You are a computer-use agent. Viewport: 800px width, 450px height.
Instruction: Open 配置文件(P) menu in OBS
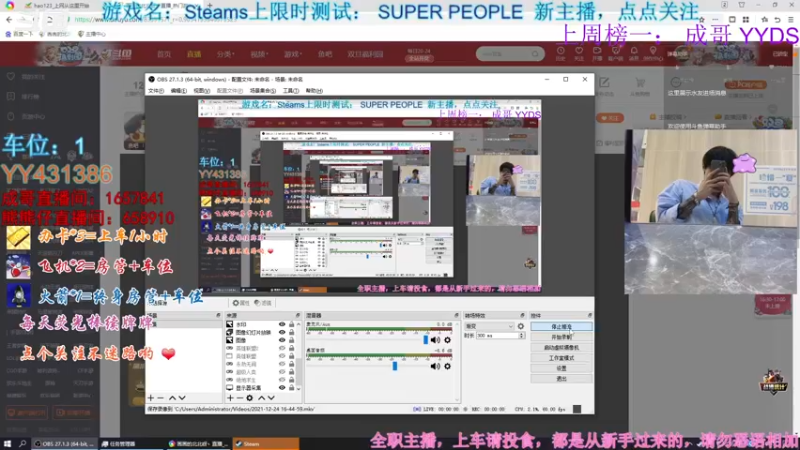(230, 91)
